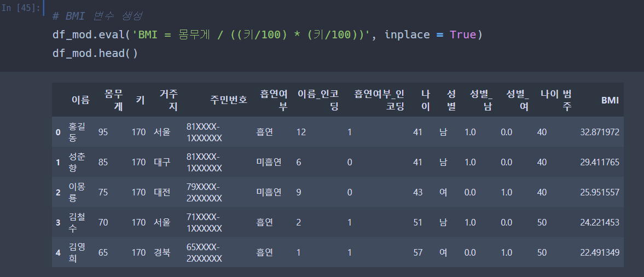Screen dimensions: 644x277
Task: Click the 나이 범주 column header
Action: point(556,100)
